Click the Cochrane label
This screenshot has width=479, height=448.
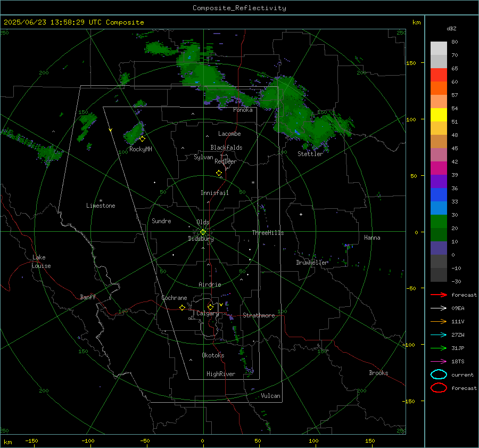(x=174, y=298)
